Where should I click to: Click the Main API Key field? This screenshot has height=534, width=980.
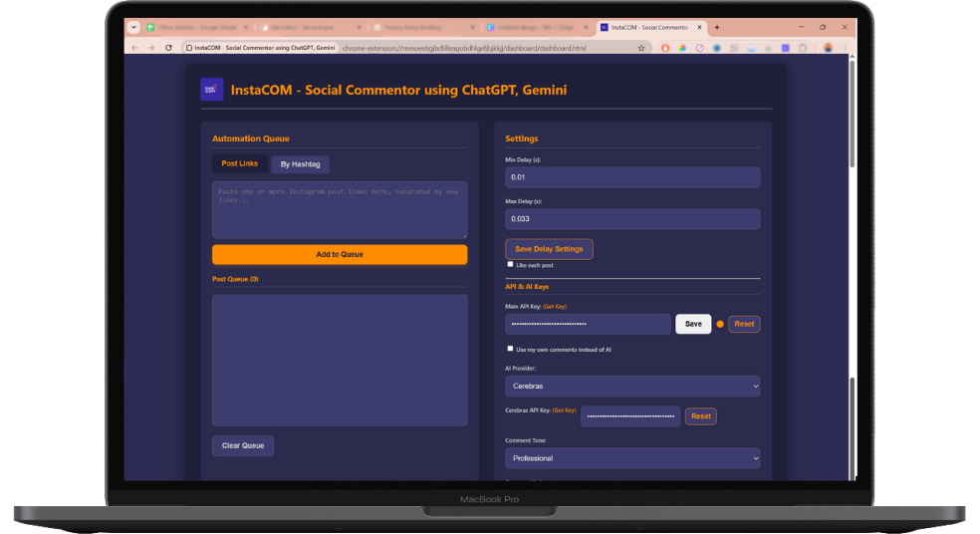(589, 324)
